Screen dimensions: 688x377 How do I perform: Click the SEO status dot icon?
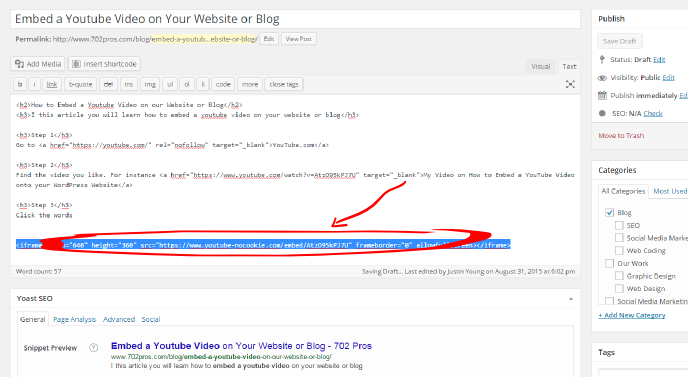[x=602, y=113]
